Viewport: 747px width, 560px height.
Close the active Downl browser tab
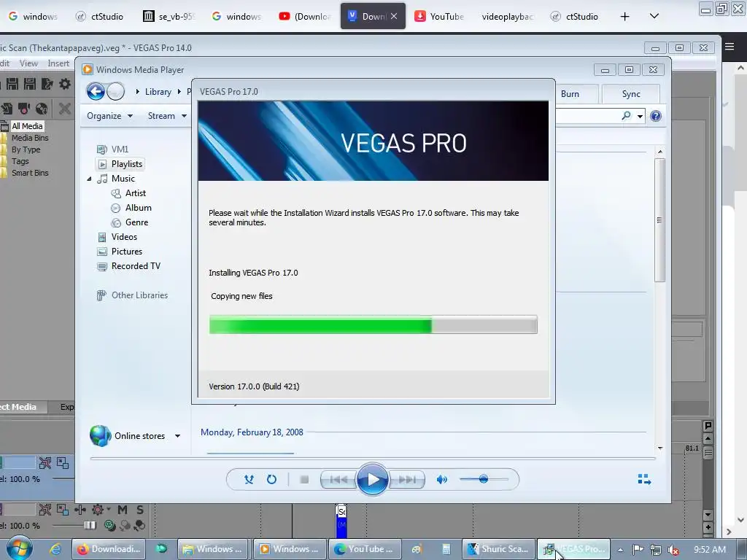[x=393, y=16]
